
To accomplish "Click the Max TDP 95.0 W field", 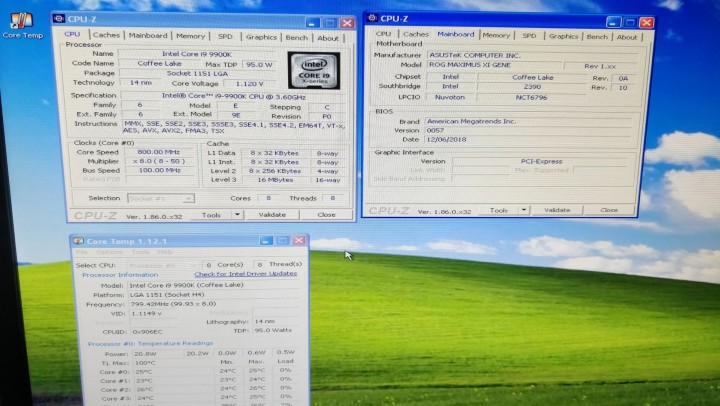I will (x=259, y=65).
